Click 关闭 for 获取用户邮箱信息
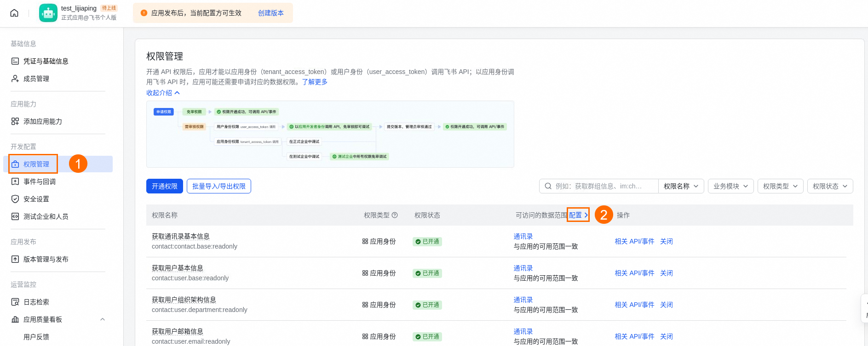Viewport: 868px width, 346px height. [667, 336]
